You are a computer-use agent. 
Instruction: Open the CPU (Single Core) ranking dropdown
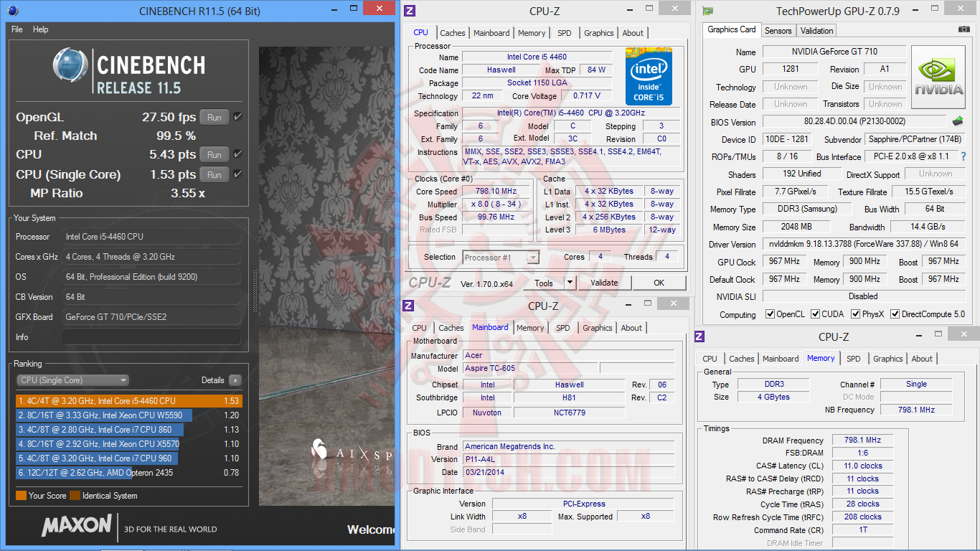point(72,380)
